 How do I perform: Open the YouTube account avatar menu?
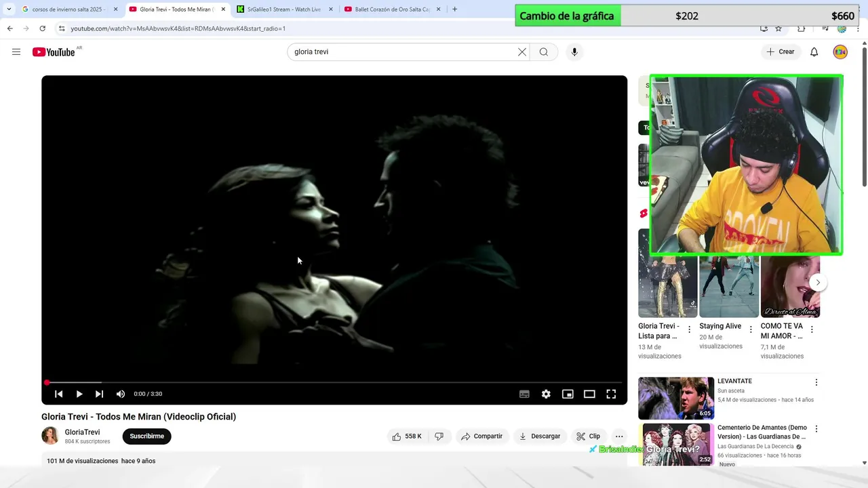(x=840, y=52)
